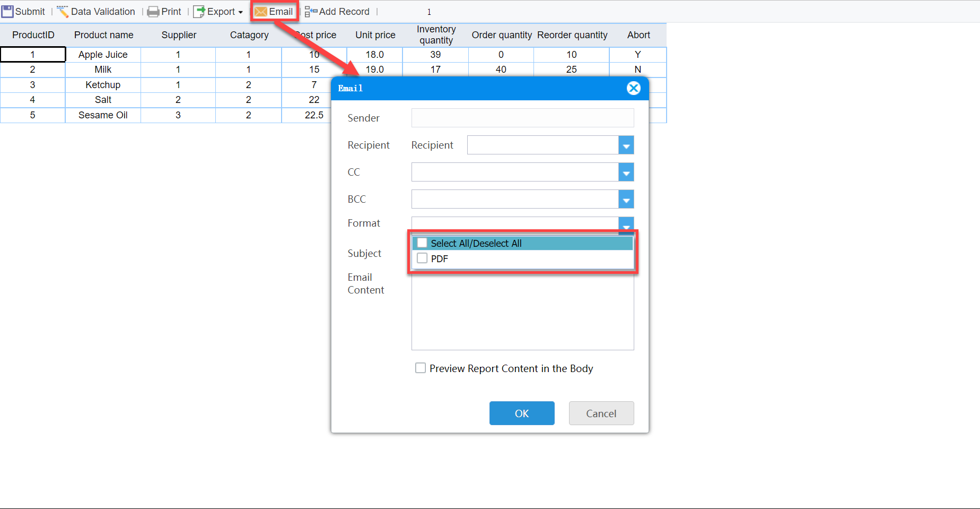Select the Sesame Oil cell
Screen dimensions: 980x509
[x=103, y=115]
